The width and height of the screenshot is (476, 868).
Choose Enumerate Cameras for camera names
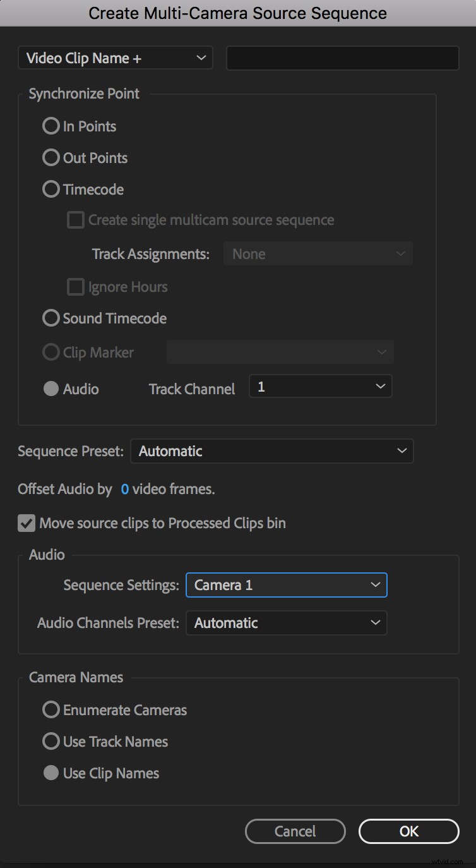[51, 709]
